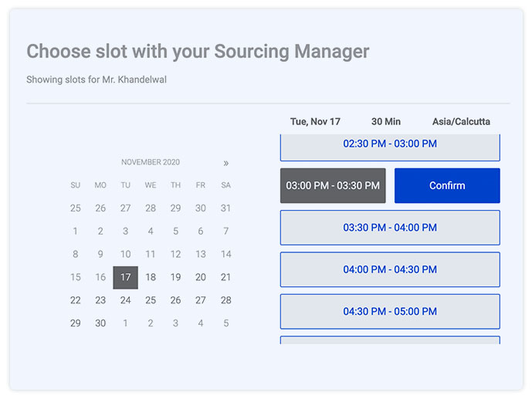Confirm the selected time slot
532x399 pixels.
[447, 185]
